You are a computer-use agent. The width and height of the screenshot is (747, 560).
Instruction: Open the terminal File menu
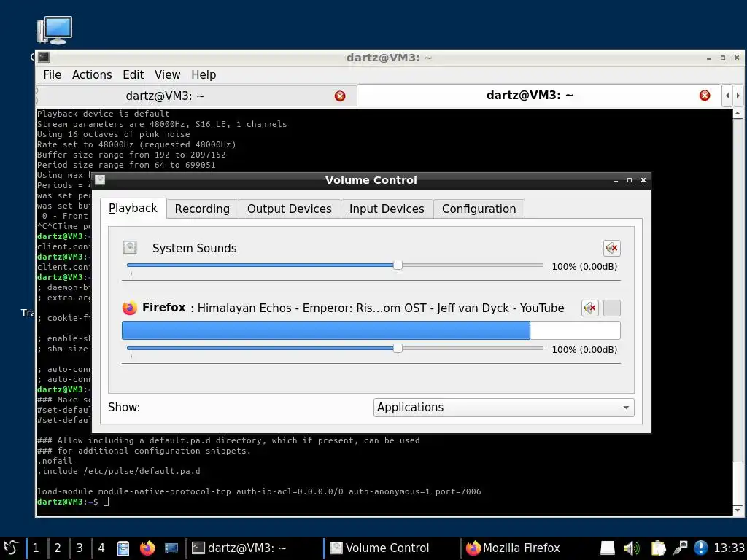(52, 75)
